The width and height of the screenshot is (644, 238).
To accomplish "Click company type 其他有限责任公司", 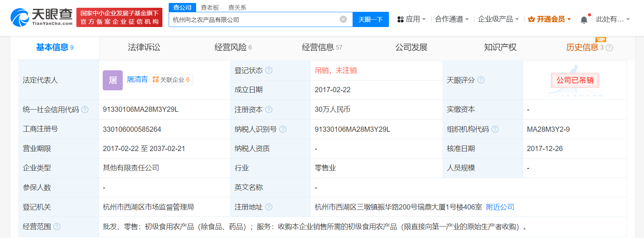I will [x=131, y=168].
